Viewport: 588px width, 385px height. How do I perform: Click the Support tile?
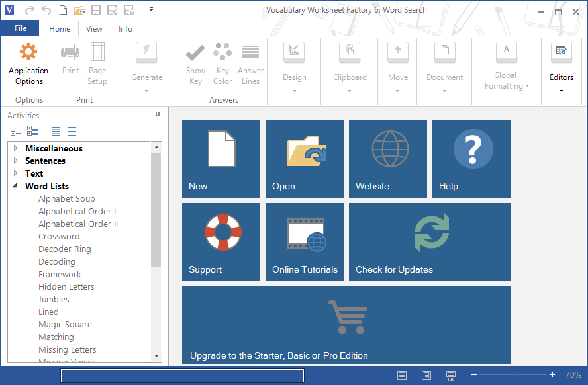point(221,242)
